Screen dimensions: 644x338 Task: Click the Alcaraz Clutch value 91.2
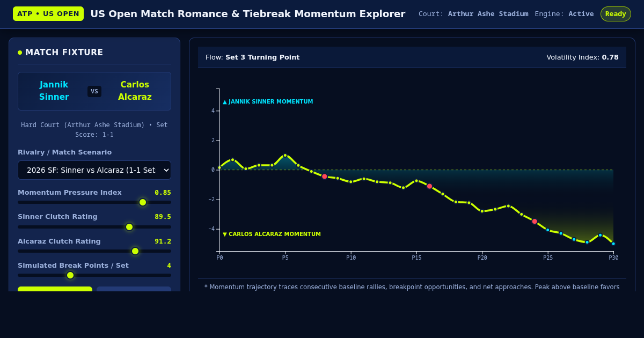(163, 241)
